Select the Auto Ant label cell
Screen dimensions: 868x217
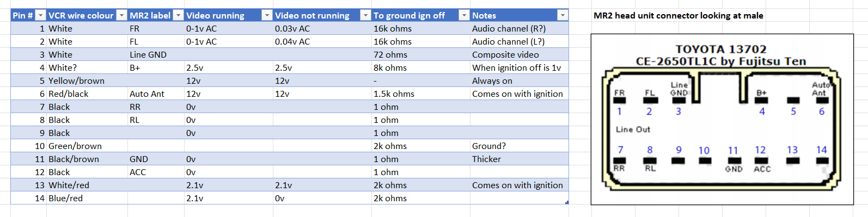click(x=156, y=94)
